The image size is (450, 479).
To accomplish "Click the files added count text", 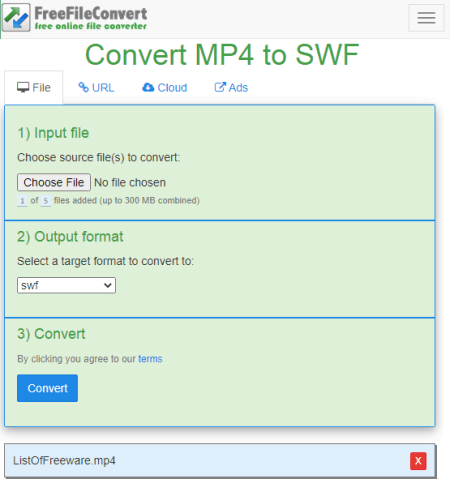I will point(108,201).
